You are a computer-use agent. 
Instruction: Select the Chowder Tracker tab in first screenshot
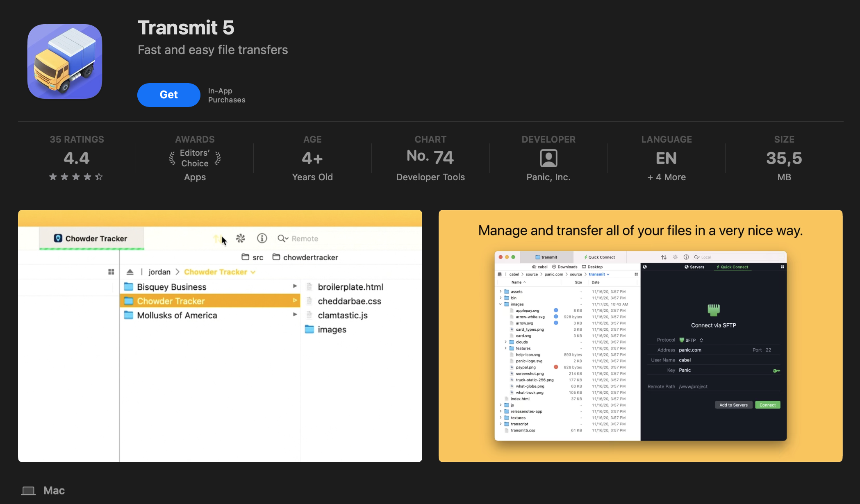(x=92, y=238)
